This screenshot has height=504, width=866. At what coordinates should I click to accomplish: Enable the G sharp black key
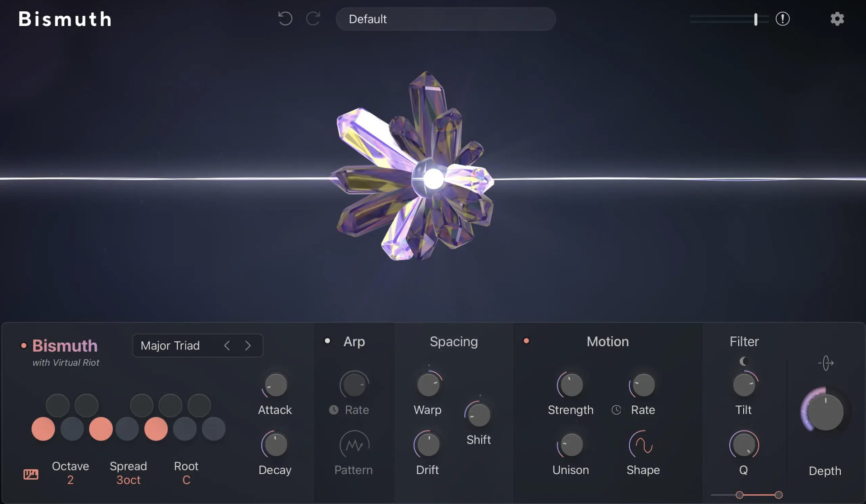pos(170,405)
